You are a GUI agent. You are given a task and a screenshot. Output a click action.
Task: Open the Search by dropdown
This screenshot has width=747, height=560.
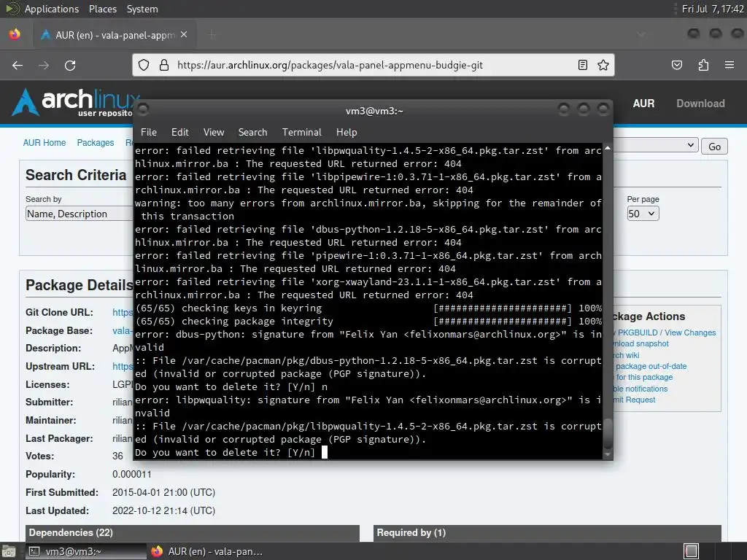coord(79,214)
